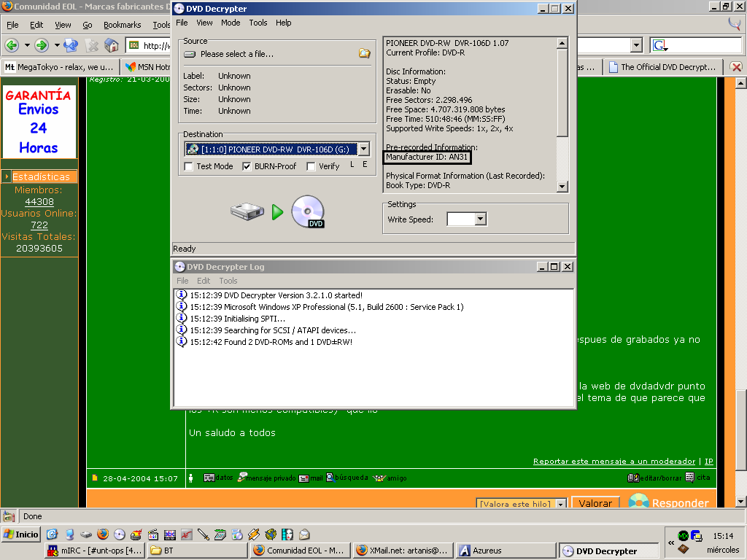
Task: Open the File menu in DVD Decrypter
Action: [x=182, y=23]
